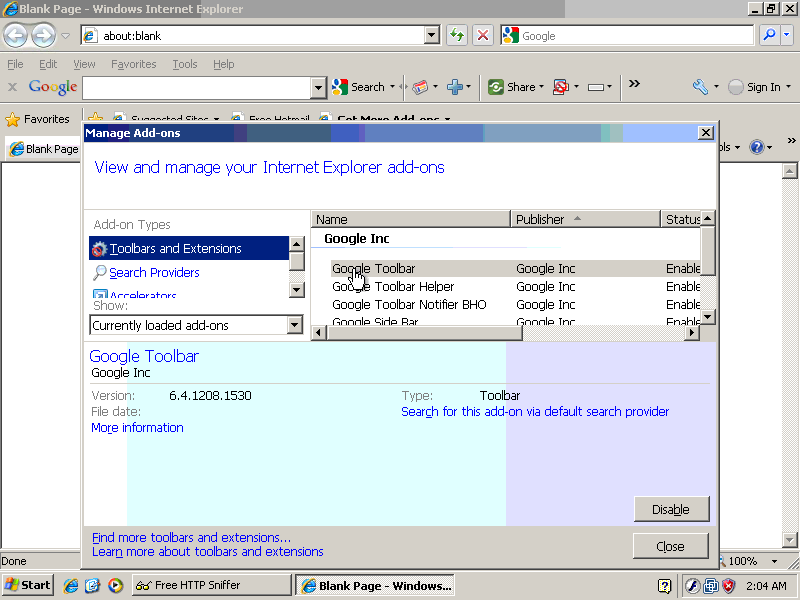The image size is (800, 600).
Task: Refresh the page using the green arrows icon
Action: coord(457,35)
